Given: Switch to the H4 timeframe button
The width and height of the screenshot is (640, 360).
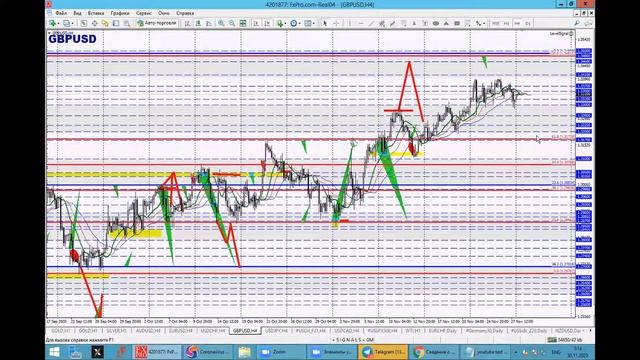Looking at the screenshot, I should [517, 23].
